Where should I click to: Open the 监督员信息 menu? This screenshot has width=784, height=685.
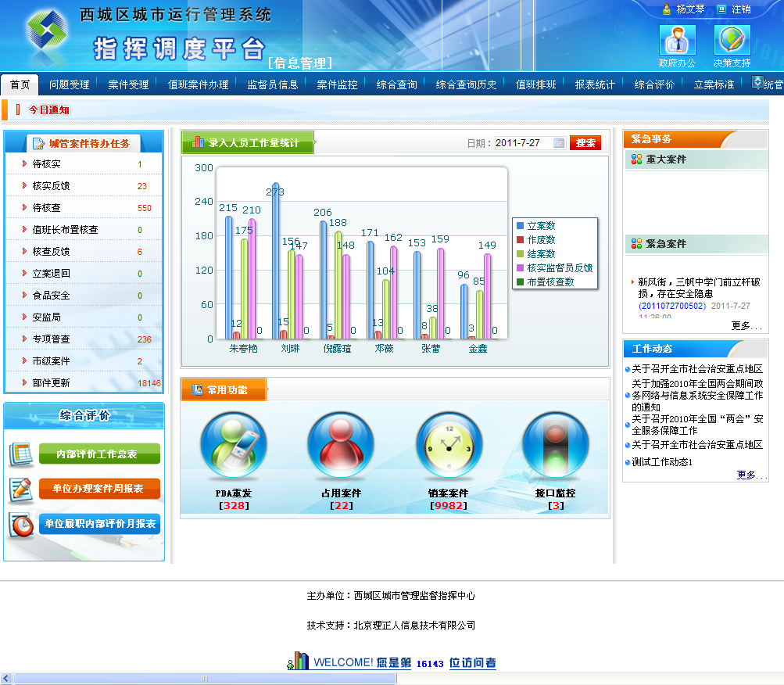273,84
